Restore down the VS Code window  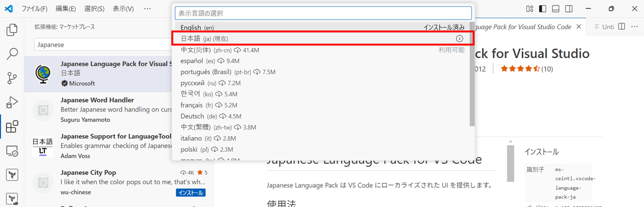coord(611,9)
